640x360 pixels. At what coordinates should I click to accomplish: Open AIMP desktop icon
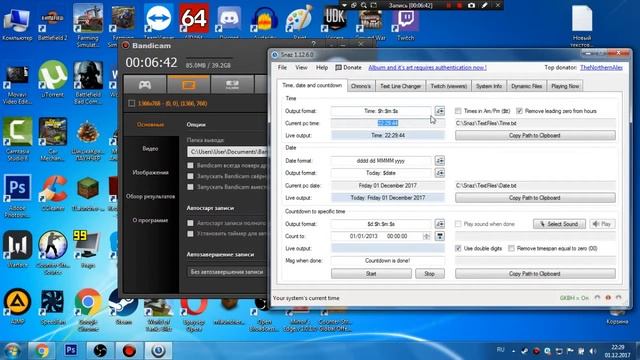pyautogui.click(x=17, y=307)
